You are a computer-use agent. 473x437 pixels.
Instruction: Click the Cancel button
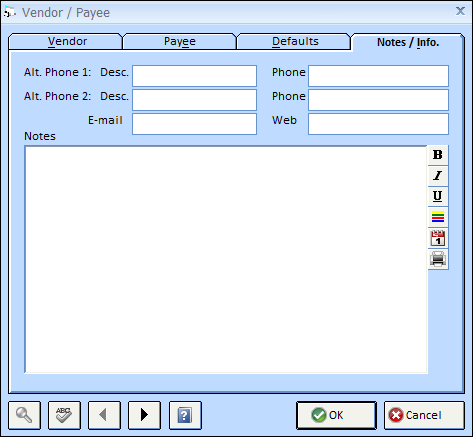pos(424,415)
